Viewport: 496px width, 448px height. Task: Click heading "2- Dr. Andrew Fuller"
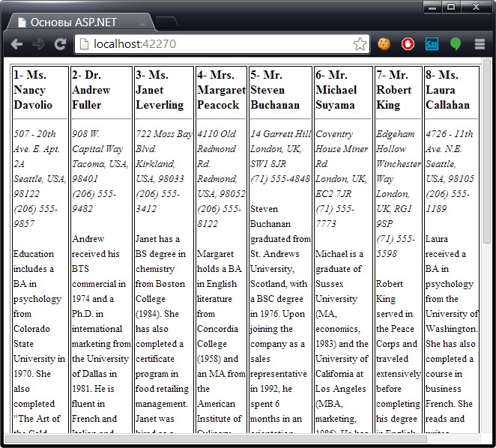pos(91,90)
